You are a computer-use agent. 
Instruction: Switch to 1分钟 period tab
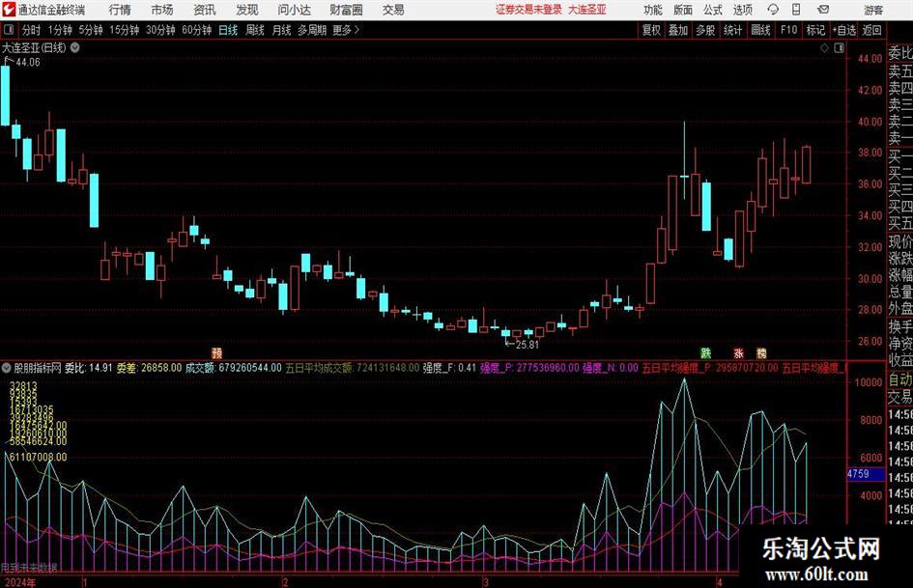(x=60, y=30)
